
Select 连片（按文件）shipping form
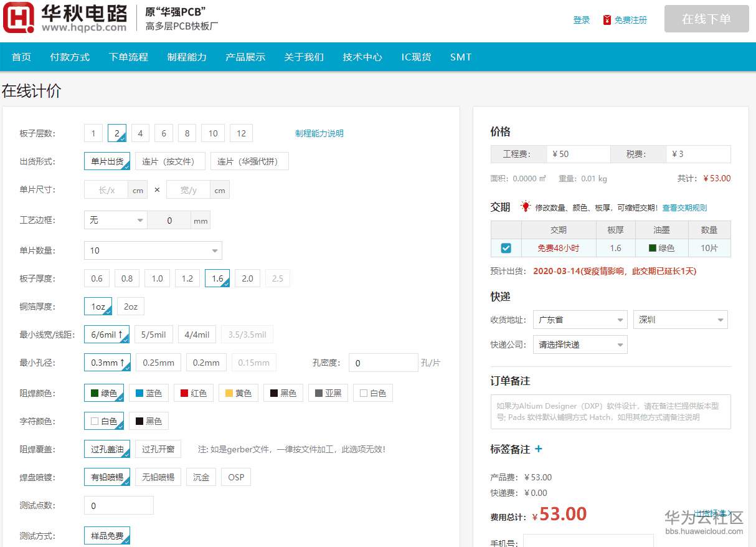[170, 161]
